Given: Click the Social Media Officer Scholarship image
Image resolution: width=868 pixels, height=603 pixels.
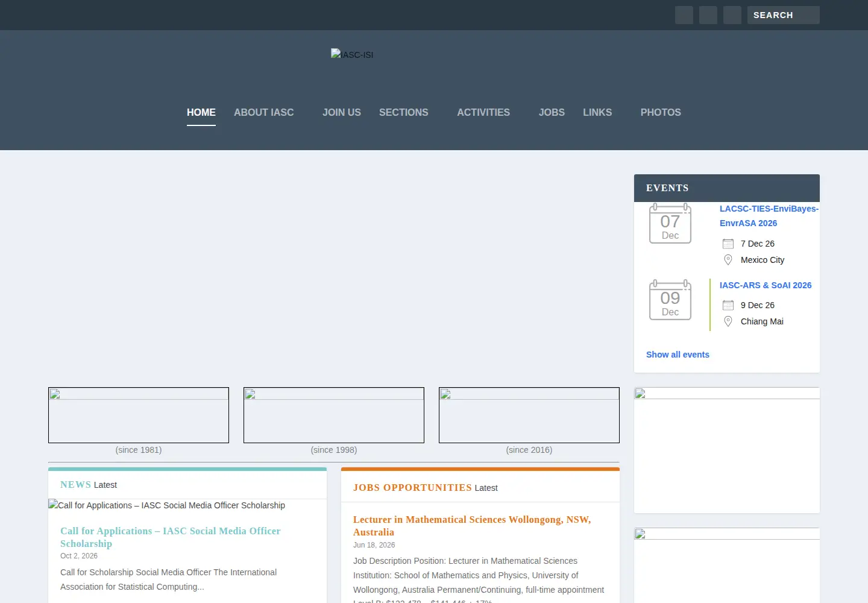Looking at the screenshot, I should (x=167, y=505).
